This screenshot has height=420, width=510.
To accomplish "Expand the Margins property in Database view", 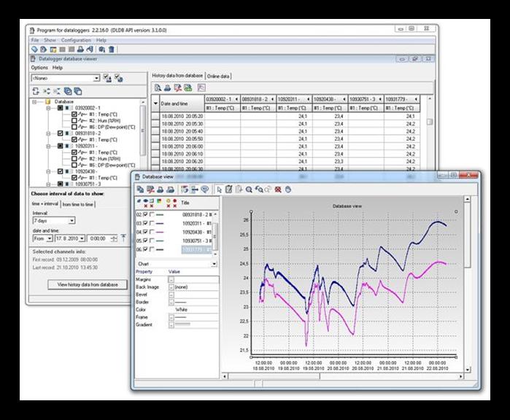I will tap(171, 279).
